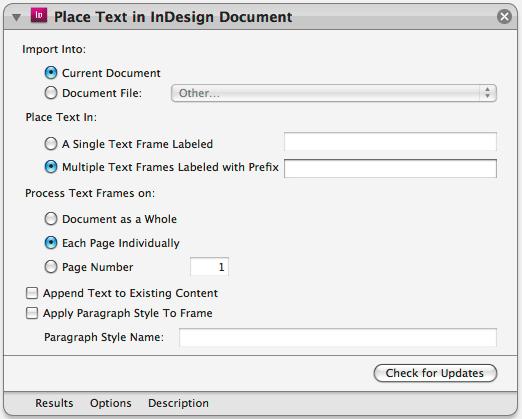Click the InDesign icon in the title
The height and width of the screenshot is (419, 522).
39,15
